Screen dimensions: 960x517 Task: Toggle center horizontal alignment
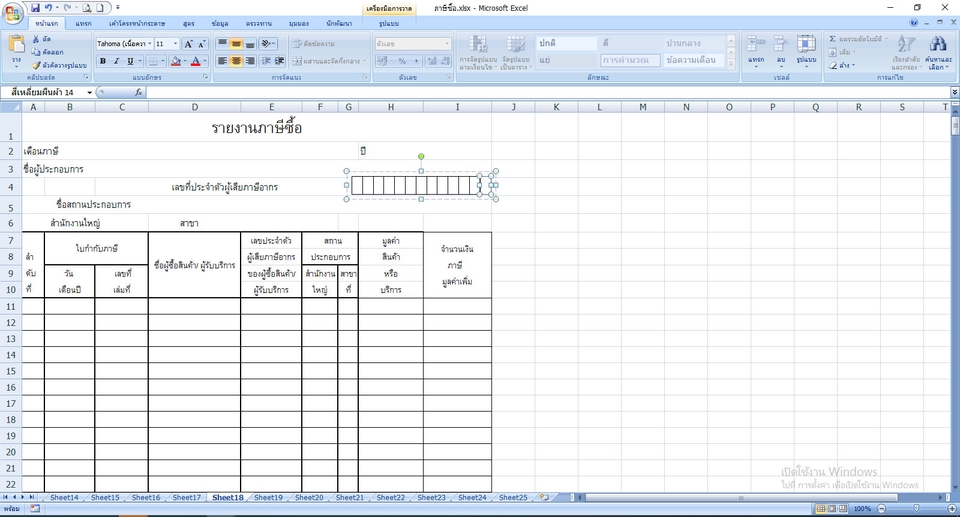[x=236, y=61]
